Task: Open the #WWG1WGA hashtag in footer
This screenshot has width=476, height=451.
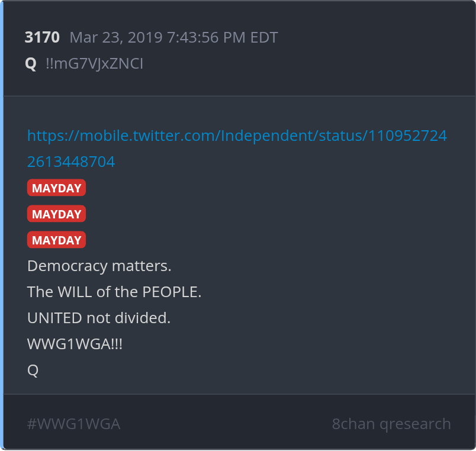Action: click(74, 424)
